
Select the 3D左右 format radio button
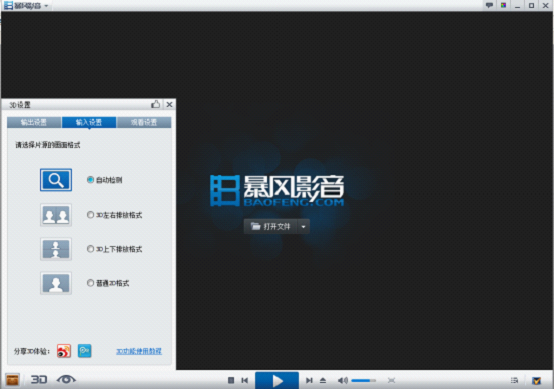(90, 215)
